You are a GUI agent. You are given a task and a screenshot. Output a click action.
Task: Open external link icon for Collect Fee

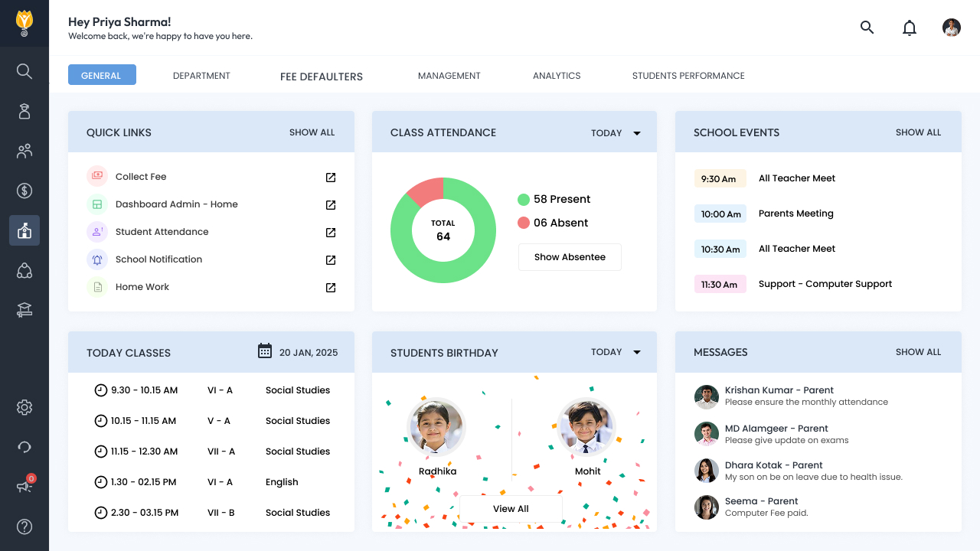coord(331,178)
